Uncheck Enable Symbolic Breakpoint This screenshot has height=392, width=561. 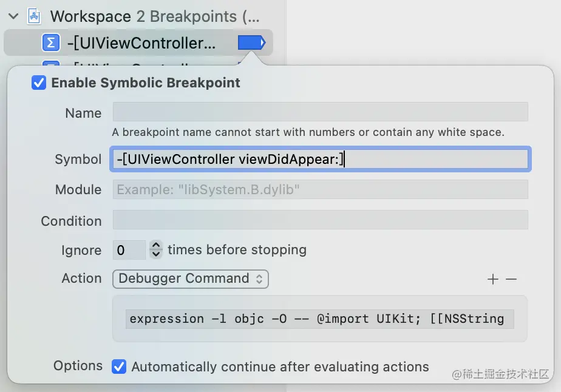[39, 83]
